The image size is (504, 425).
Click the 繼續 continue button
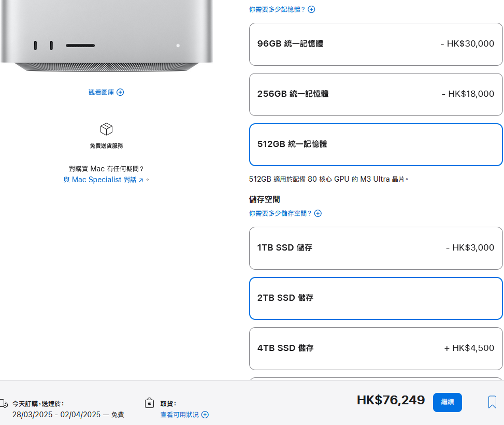(448, 402)
